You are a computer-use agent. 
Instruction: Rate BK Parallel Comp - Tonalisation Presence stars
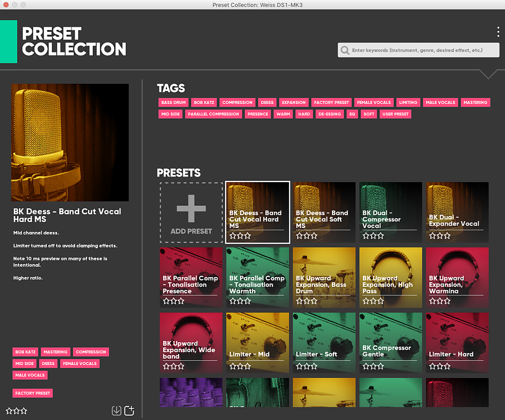click(174, 301)
